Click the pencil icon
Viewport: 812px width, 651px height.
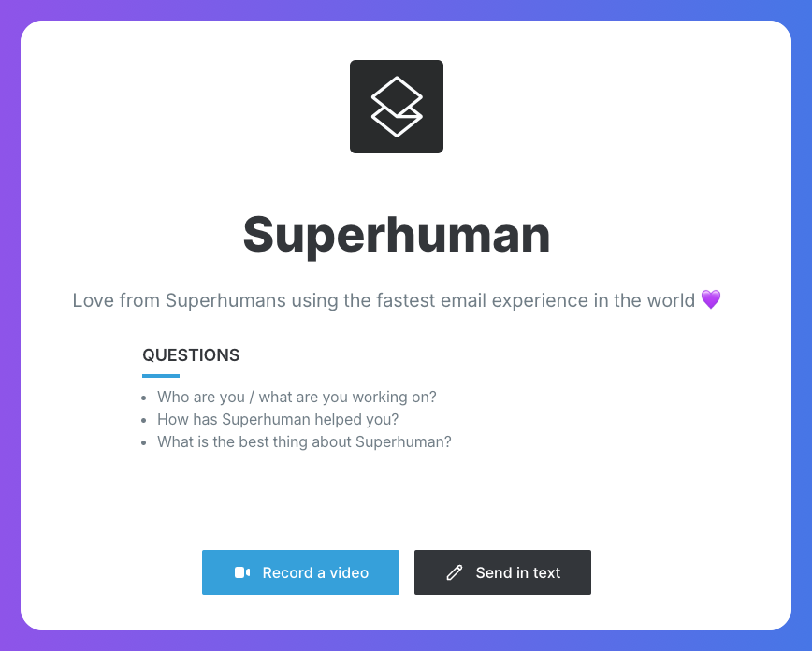pyautogui.click(x=455, y=572)
